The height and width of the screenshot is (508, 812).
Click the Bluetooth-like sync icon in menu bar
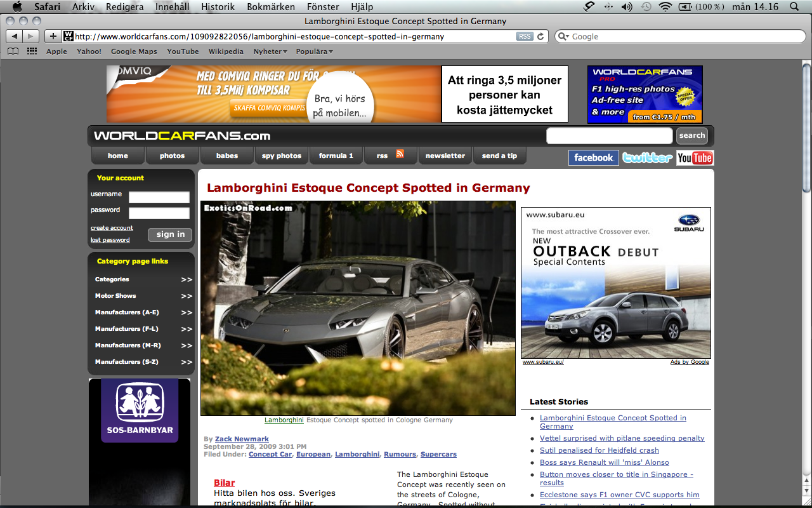pos(608,7)
